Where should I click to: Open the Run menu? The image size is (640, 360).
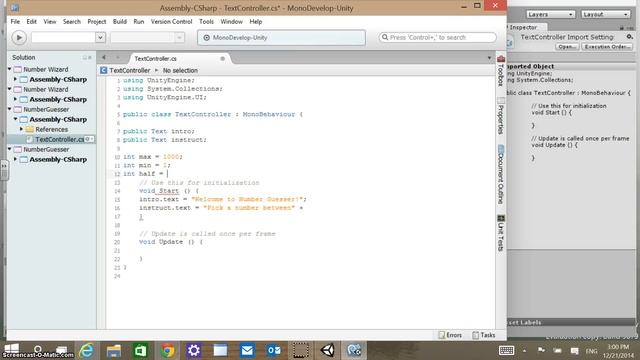point(139,22)
